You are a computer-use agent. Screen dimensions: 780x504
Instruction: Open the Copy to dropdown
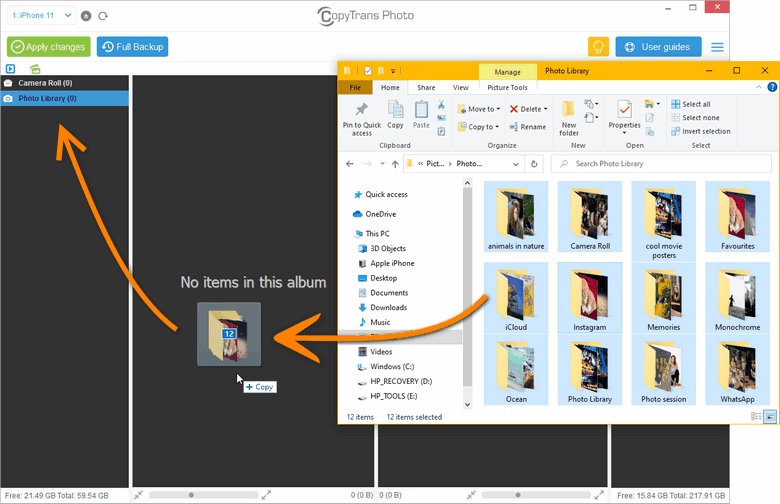coord(478,127)
